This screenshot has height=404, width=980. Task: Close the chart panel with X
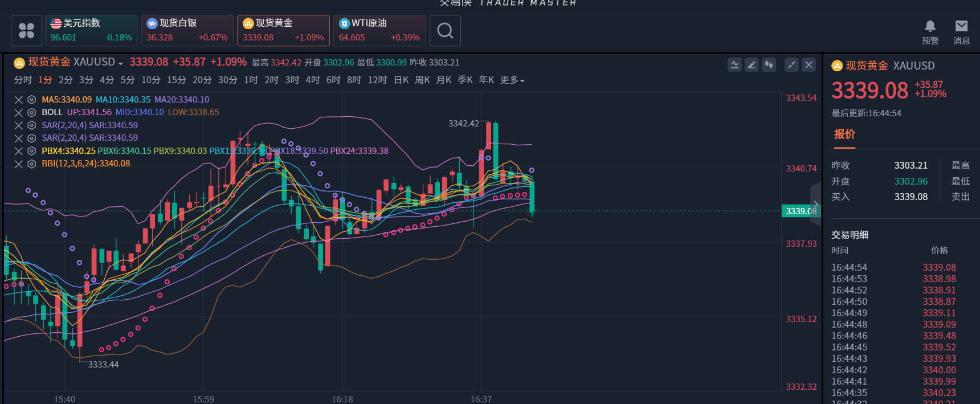808,65
